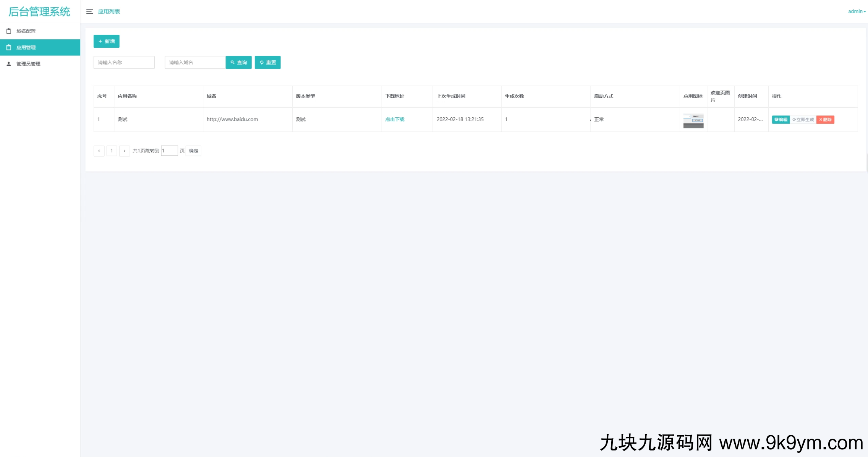Image resolution: width=868 pixels, height=457 pixels.
Task: Click the person icon beside 管理员管理
Action: (9, 64)
